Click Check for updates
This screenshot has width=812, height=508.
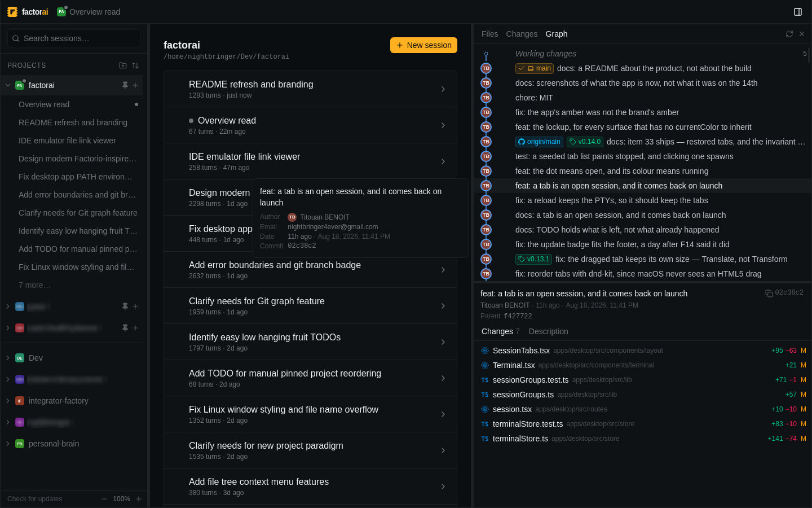tap(35, 499)
